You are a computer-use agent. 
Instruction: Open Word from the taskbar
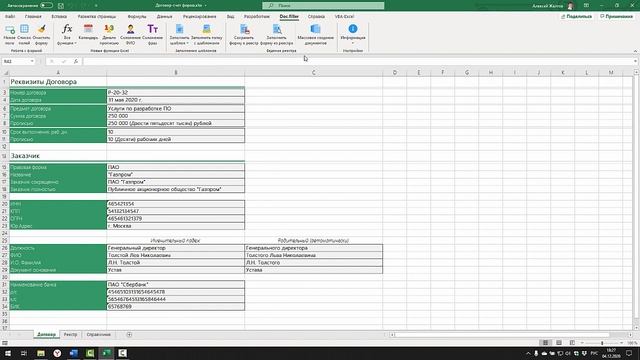[73, 353]
